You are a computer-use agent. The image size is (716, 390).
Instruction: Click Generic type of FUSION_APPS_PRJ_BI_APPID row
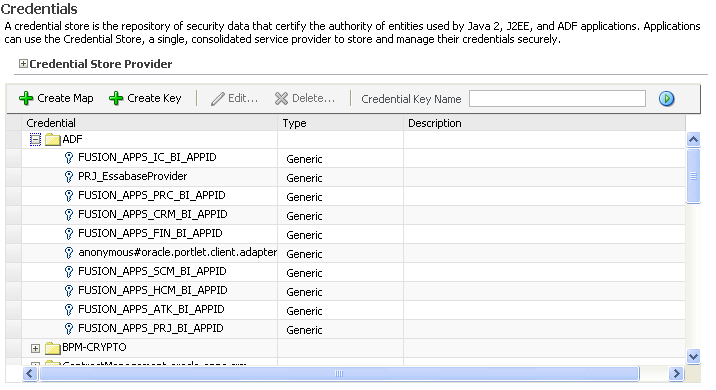tap(304, 330)
